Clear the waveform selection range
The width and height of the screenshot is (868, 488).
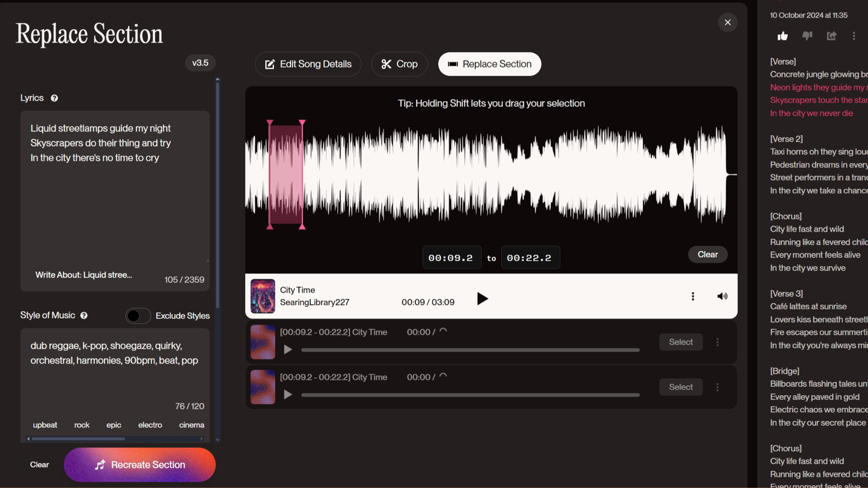click(x=707, y=255)
